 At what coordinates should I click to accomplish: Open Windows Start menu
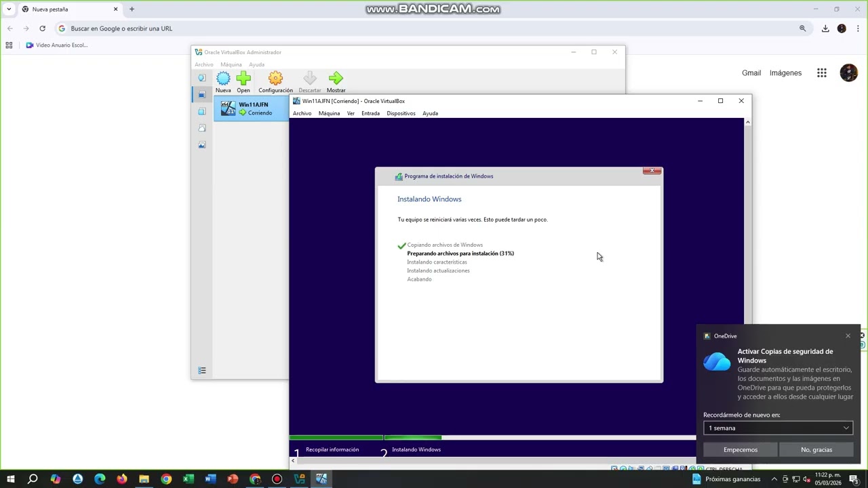point(11,479)
